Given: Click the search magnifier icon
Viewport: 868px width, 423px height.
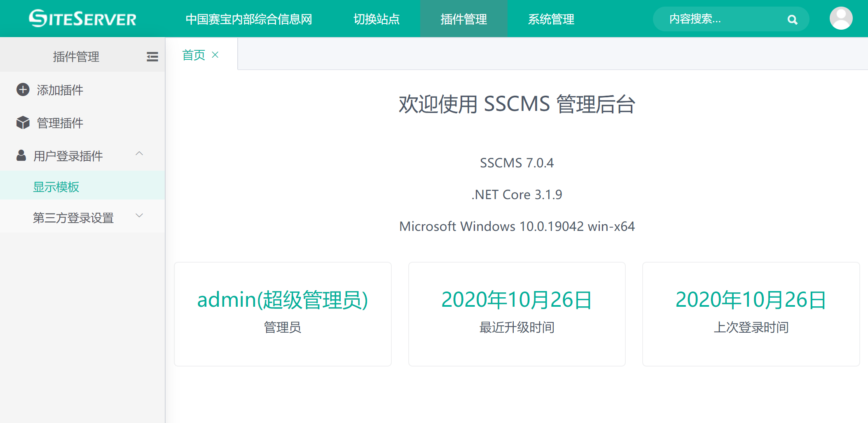Looking at the screenshot, I should [792, 19].
